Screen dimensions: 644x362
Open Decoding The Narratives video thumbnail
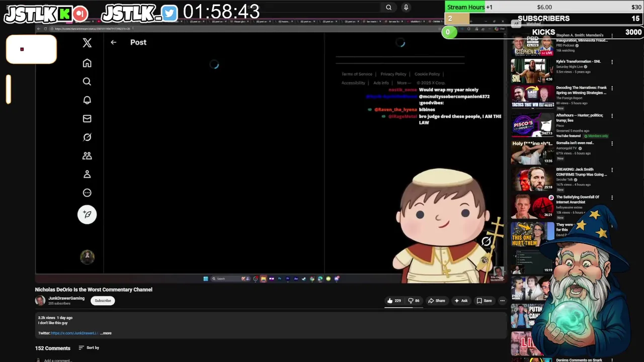point(532,98)
